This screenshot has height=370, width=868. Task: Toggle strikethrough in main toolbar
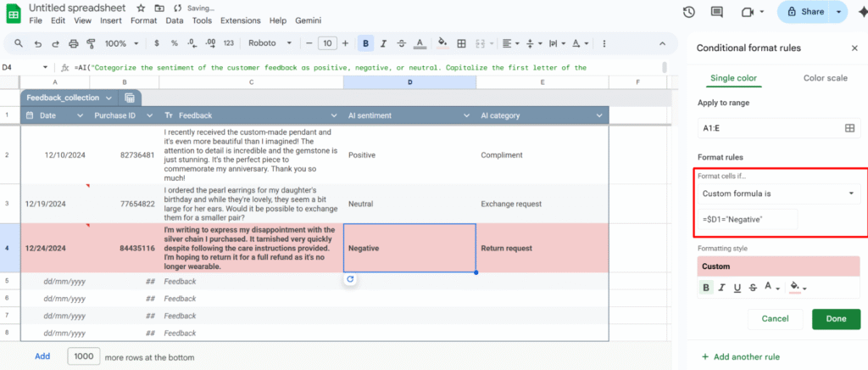pos(402,43)
